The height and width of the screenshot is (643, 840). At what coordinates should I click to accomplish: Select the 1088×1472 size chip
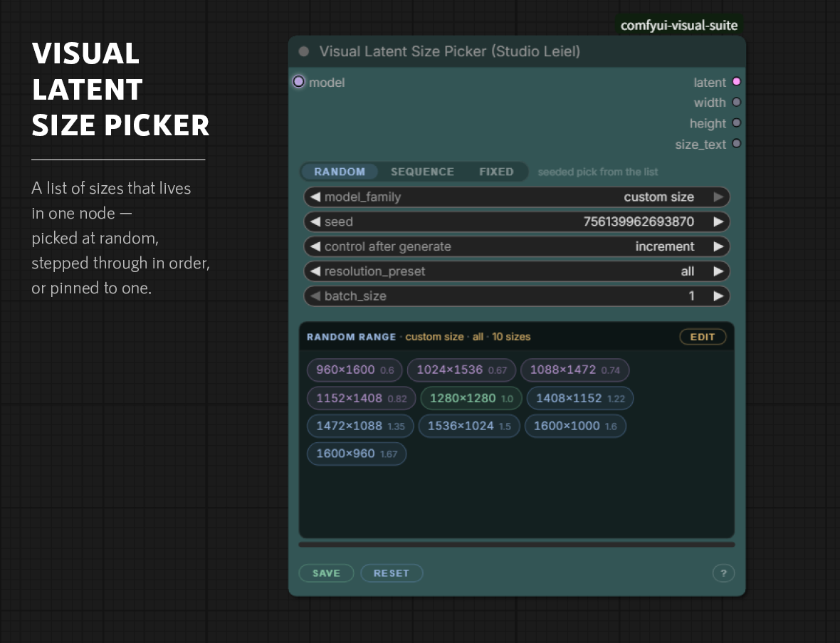coord(574,370)
